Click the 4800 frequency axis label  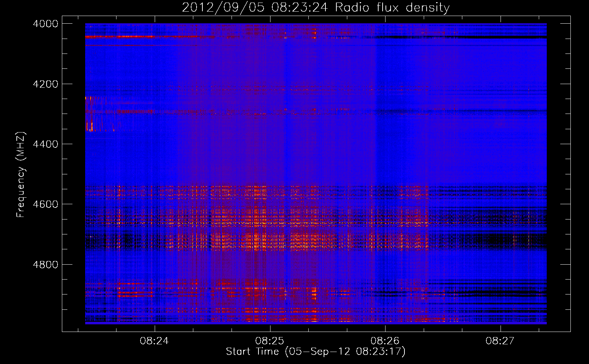(x=46, y=265)
